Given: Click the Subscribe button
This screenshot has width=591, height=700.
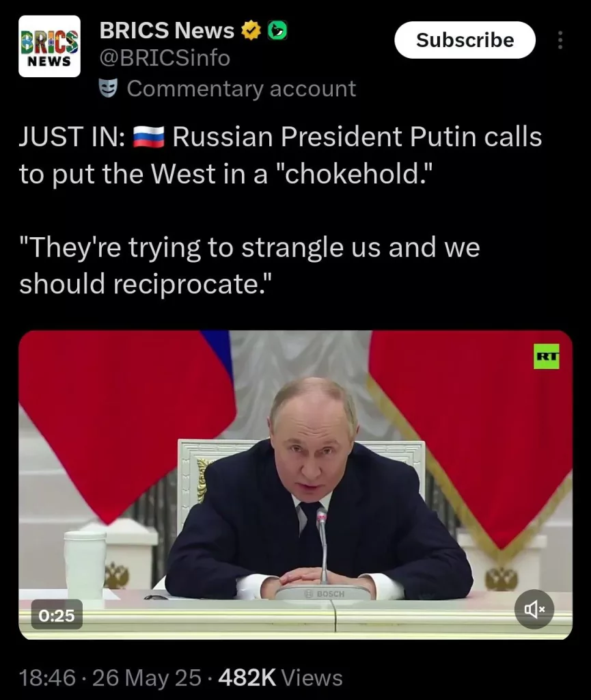Looking at the screenshot, I should (465, 40).
